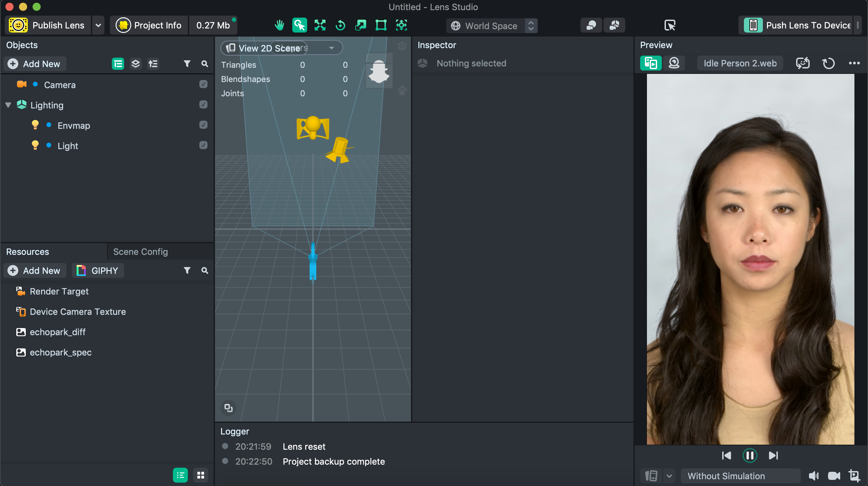Switch Resources to list view

(x=180, y=475)
